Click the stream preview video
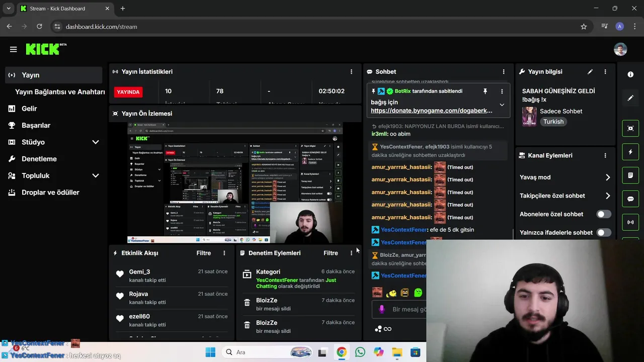The width and height of the screenshot is (644, 362). pyautogui.click(x=235, y=183)
